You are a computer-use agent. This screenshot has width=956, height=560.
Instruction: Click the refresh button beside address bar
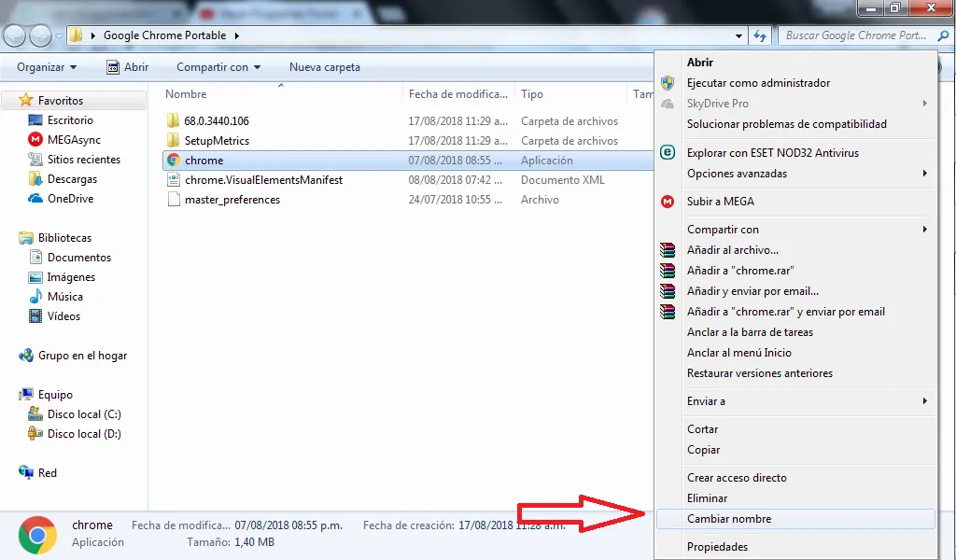pyautogui.click(x=760, y=36)
